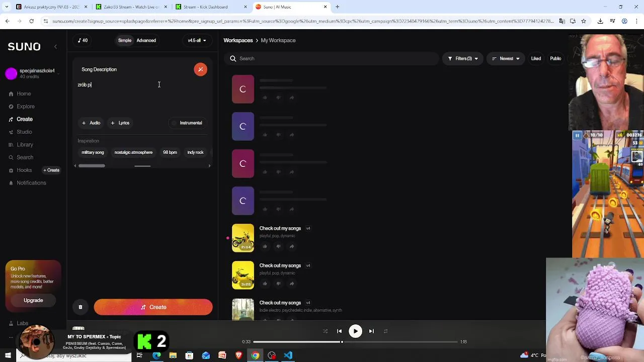Image resolution: width=644 pixels, height=362 pixels.
Task: Click the Windows Start button
Action: [x=8, y=355]
